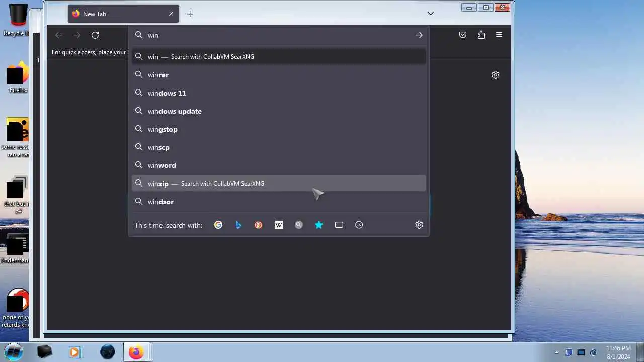Open the Windows Start button
This screenshot has height=362, width=644.
point(14,352)
